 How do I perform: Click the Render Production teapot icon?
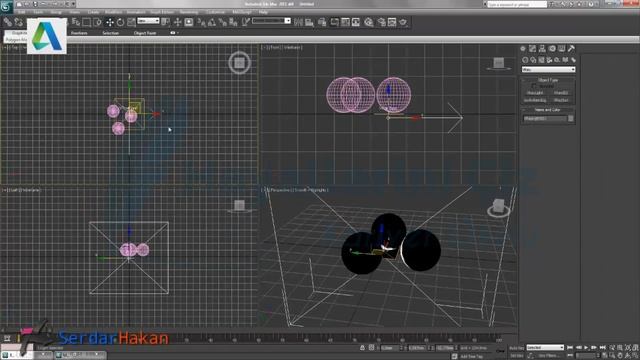[x=403, y=22]
